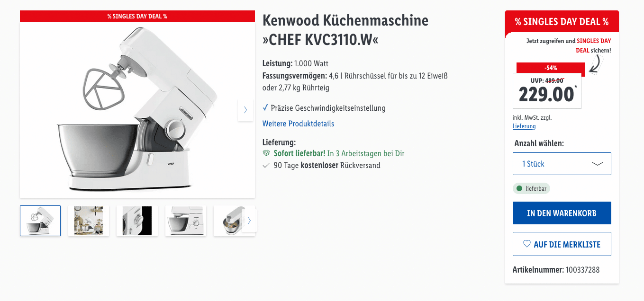Open the Lieferung link under price
The width and height of the screenshot is (644, 301).
click(524, 126)
